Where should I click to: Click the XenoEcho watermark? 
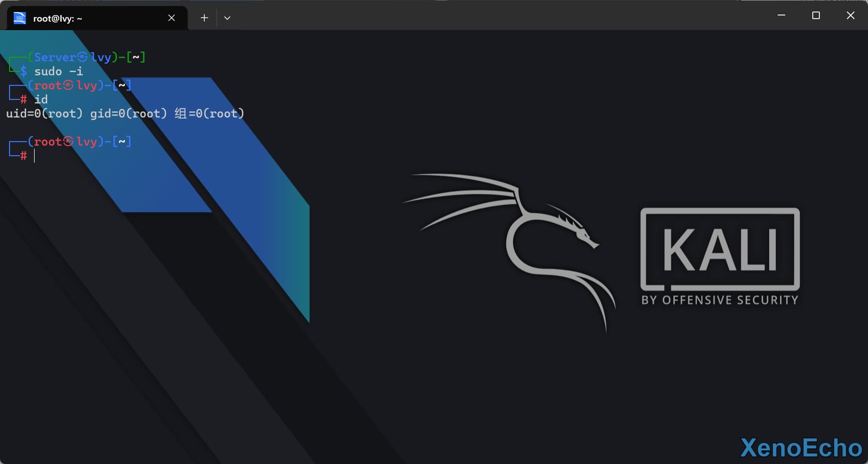[801, 447]
